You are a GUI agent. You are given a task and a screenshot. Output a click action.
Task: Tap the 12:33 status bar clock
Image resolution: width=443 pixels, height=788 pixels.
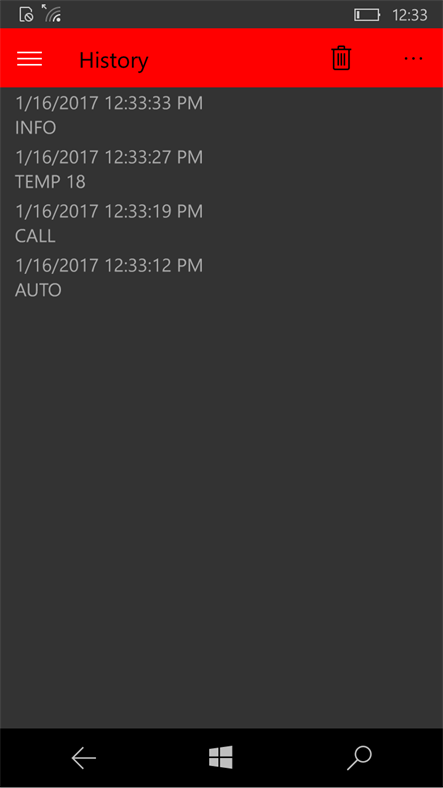click(409, 15)
